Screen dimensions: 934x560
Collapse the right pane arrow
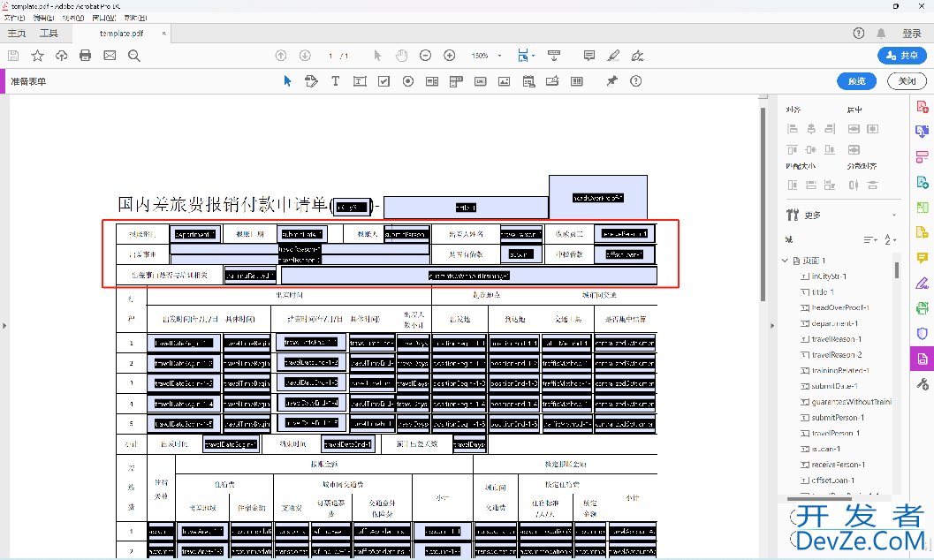(x=772, y=326)
